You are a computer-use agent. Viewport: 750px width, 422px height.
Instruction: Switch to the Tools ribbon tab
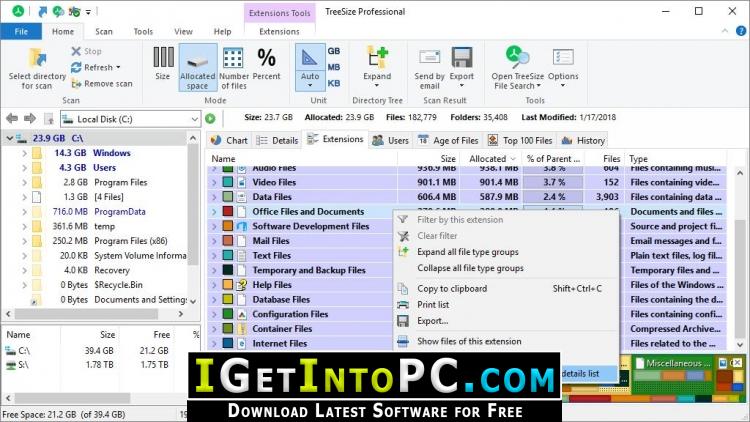tap(143, 32)
